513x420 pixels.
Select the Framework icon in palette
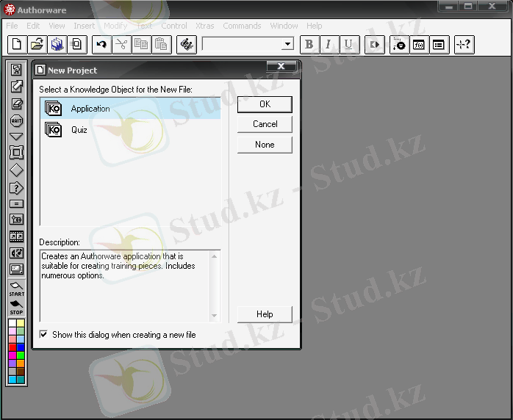click(x=16, y=152)
